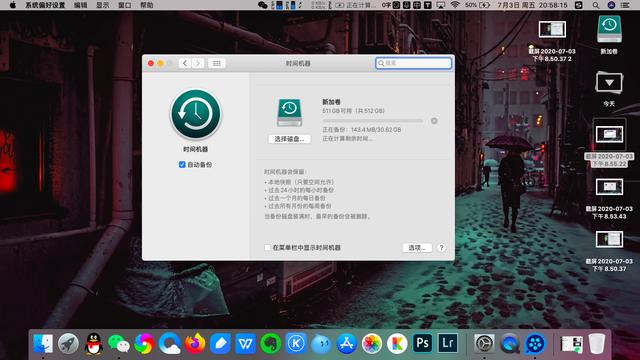640x360 pixels.
Task: Open the 系统偏好设置 menu
Action: [x=45, y=5]
